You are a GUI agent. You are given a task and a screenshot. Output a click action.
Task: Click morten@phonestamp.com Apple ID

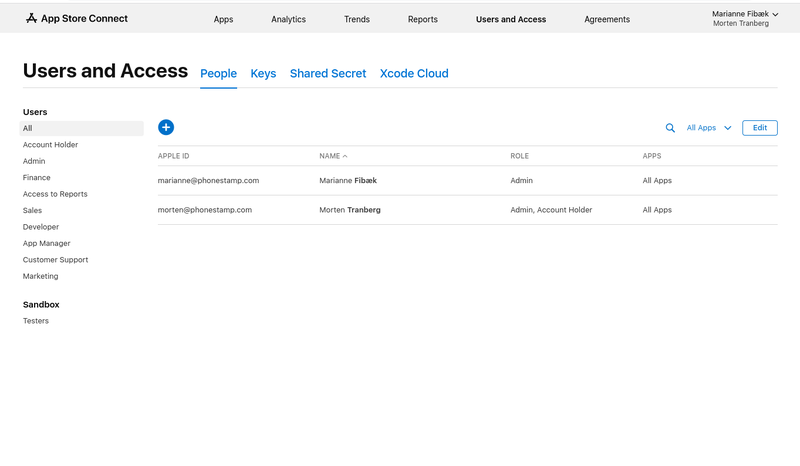tap(205, 210)
